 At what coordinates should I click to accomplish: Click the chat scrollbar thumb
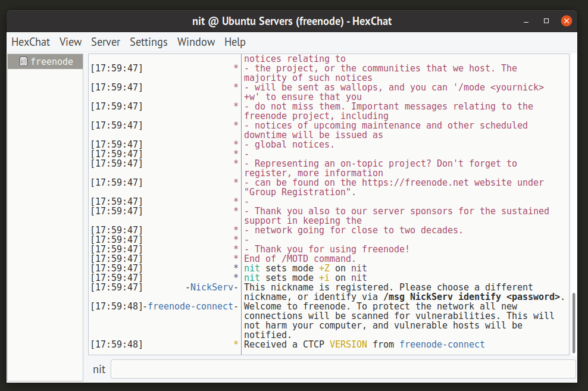[x=573, y=323]
